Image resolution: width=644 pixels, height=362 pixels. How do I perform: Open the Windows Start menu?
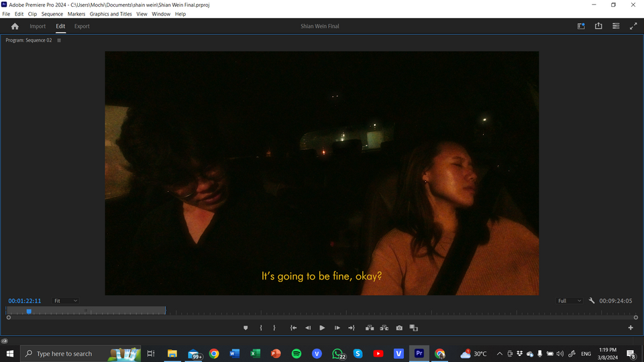(x=10, y=353)
